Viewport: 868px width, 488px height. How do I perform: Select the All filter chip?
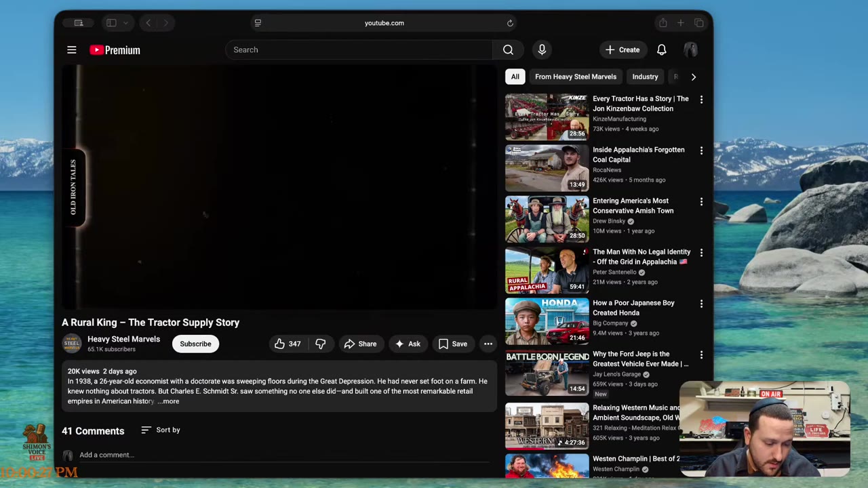click(x=515, y=77)
